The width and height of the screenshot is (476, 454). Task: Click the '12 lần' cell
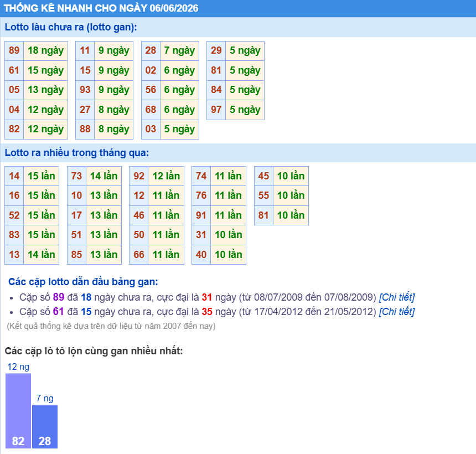tap(166, 176)
